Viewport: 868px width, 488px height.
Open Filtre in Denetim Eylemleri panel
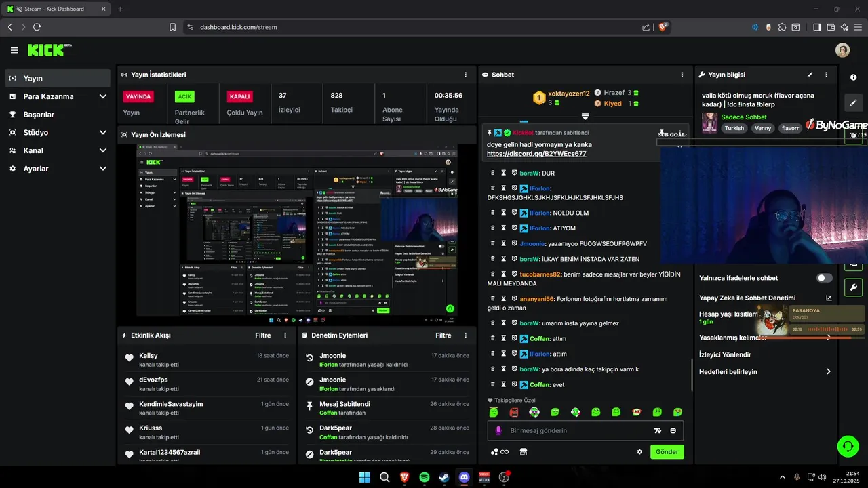pos(443,335)
